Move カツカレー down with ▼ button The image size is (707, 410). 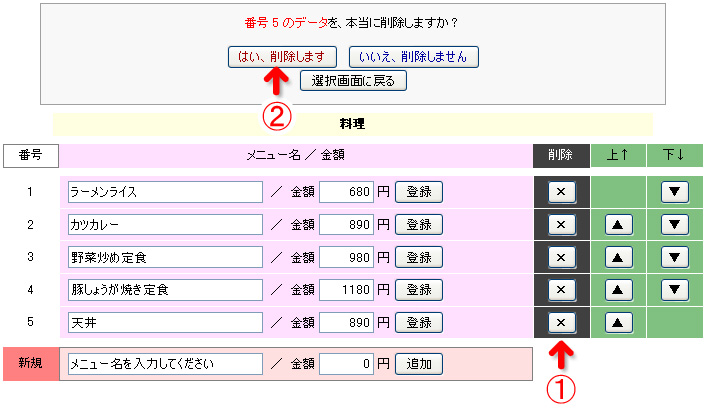pyautogui.click(x=674, y=224)
